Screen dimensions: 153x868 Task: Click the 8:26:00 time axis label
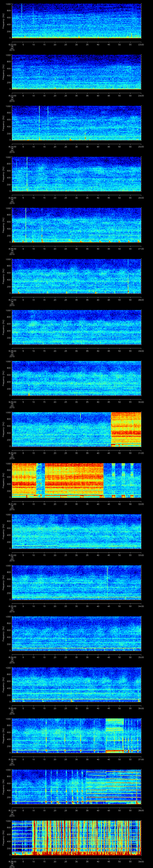click(12, 248)
